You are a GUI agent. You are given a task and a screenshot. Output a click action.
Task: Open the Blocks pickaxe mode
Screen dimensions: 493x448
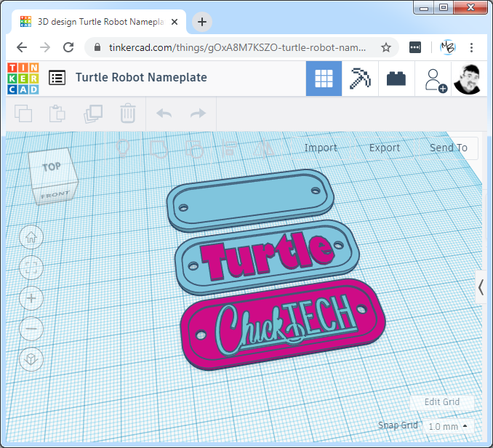[x=360, y=79]
